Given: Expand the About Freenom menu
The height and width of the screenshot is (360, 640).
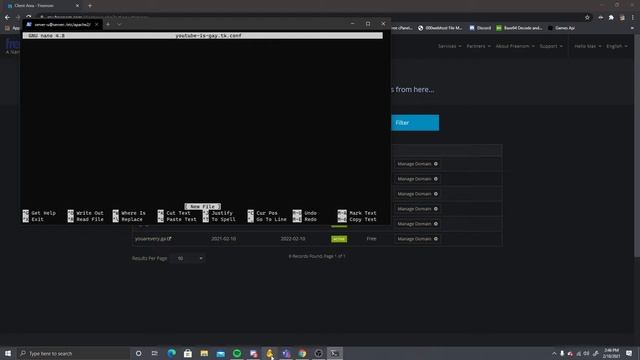Looking at the screenshot, I should point(515,46).
